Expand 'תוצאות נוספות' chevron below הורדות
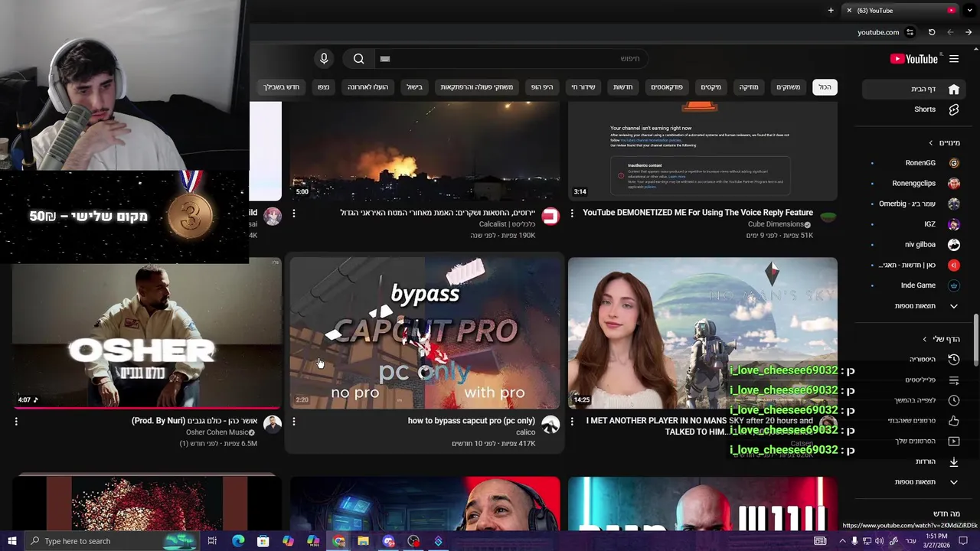Image resolution: width=980 pixels, height=551 pixels. [954, 482]
